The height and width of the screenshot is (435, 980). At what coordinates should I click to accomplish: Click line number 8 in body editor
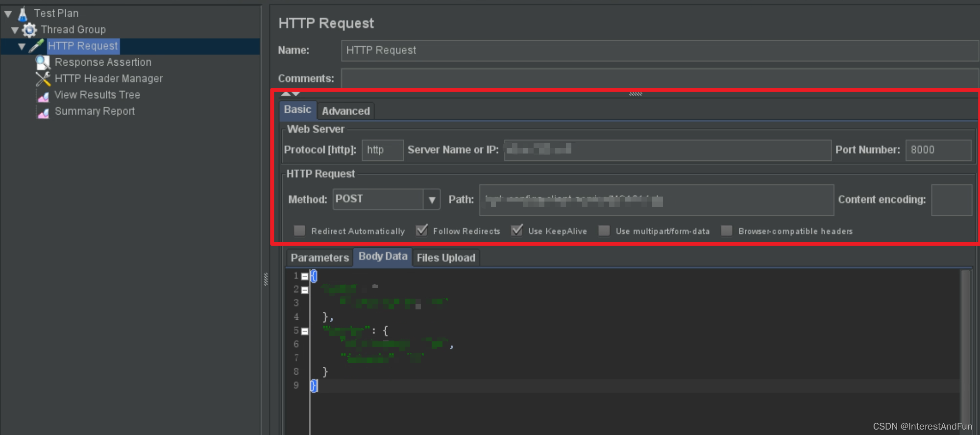pos(296,372)
